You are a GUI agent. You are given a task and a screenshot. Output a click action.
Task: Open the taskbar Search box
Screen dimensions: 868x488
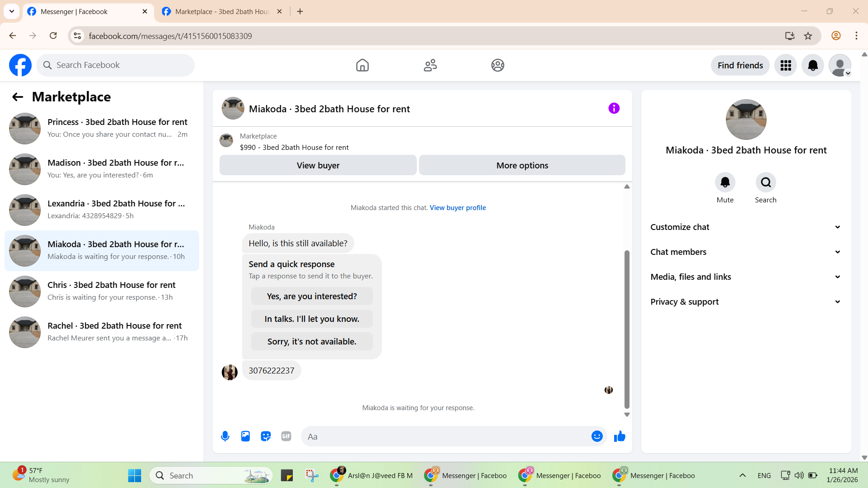pyautogui.click(x=211, y=475)
